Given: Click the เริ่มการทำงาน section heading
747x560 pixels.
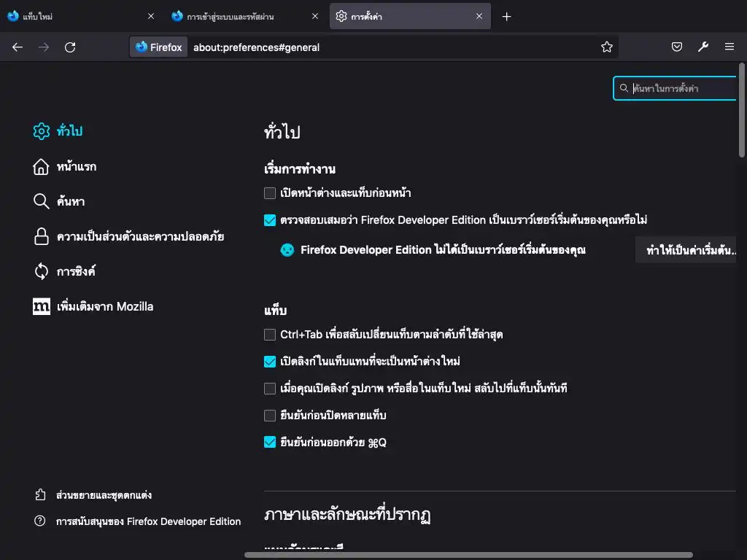Looking at the screenshot, I should [x=300, y=169].
